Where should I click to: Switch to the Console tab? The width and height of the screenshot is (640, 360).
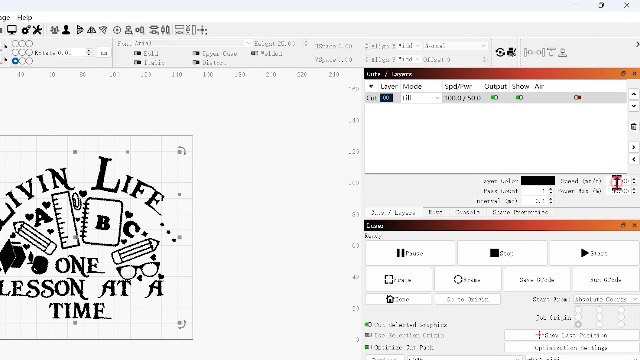tap(467, 212)
